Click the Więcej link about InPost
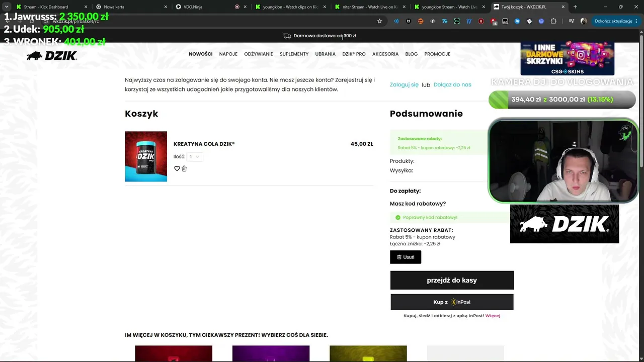This screenshot has width=644, height=362. click(493, 316)
